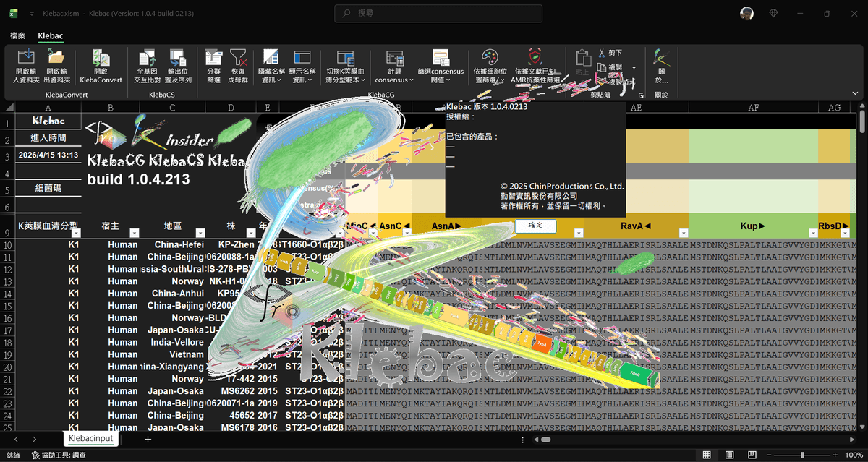Open 顯示名稱資訊 dropdown

(302, 67)
